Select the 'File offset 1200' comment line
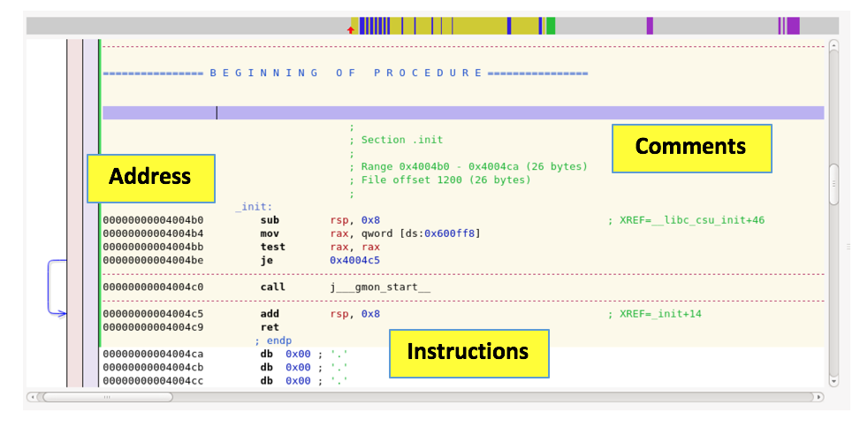This screenshot has width=868, height=428. (x=440, y=180)
